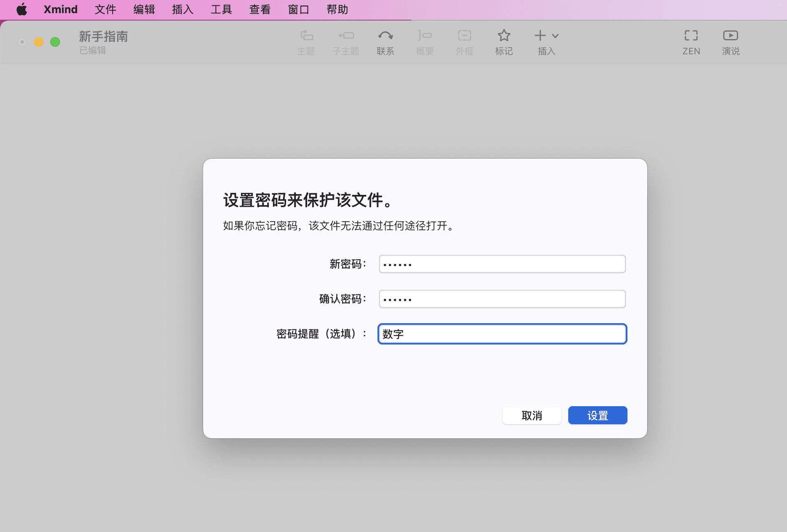Open the 文件 menu
This screenshot has width=787, height=532.
(105, 9)
